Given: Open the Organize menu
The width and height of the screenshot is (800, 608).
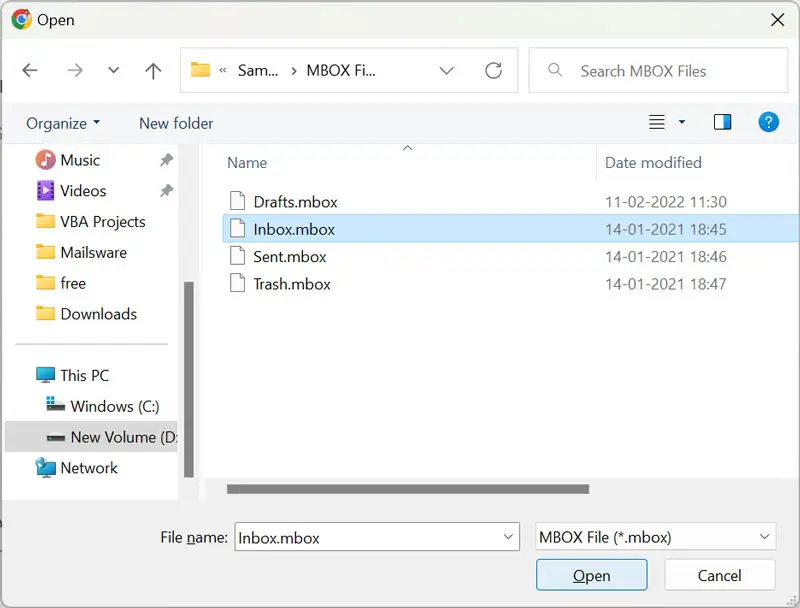Looking at the screenshot, I should (x=63, y=123).
